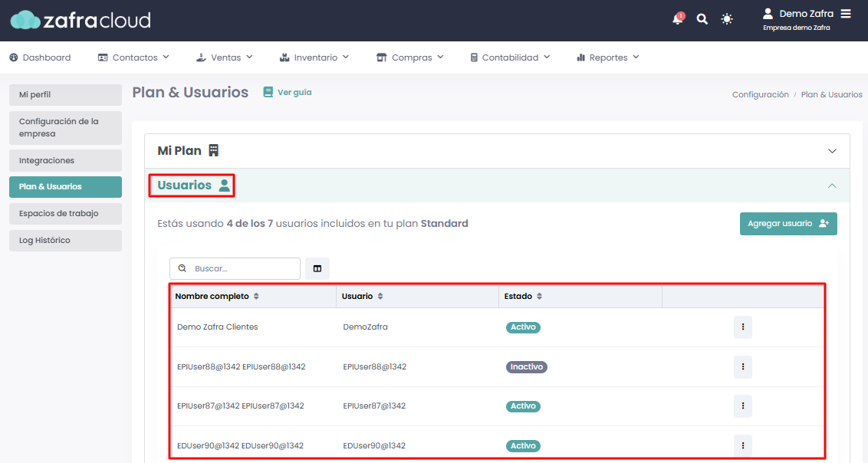868x463 pixels.
Task: Collapse the Usuarios section
Action: tap(832, 186)
